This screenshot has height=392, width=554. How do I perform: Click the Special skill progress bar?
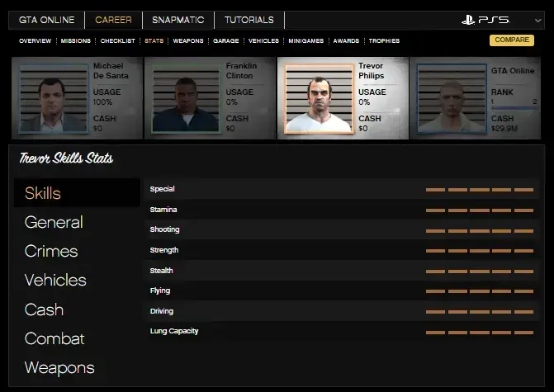click(480, 190)
